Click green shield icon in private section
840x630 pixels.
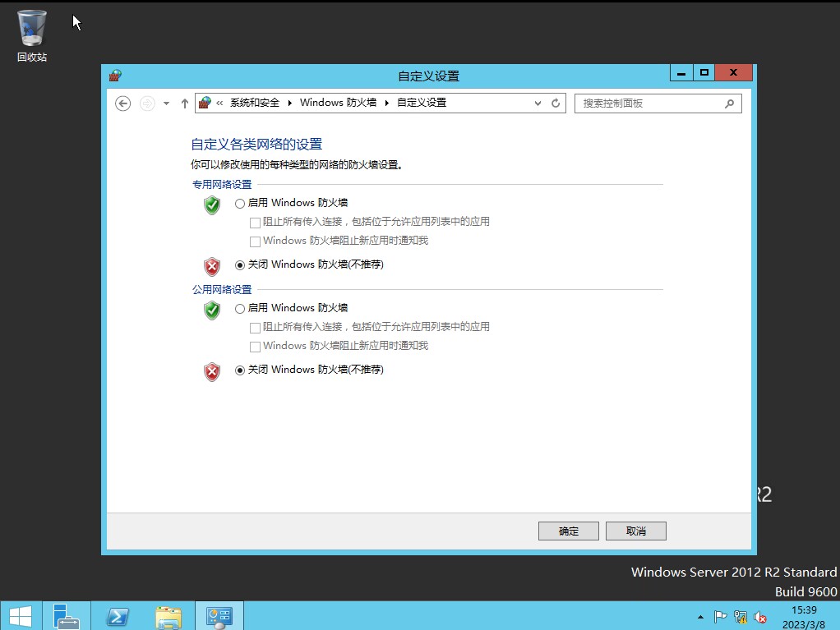click(x=212, y=205)
